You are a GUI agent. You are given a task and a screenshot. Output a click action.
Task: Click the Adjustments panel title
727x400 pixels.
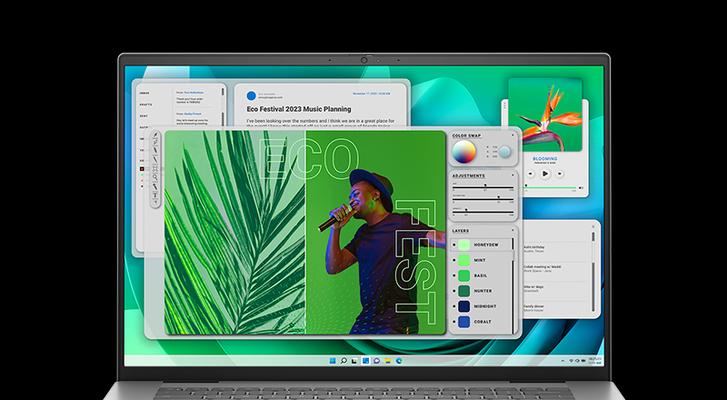click(x=469, y=176)
